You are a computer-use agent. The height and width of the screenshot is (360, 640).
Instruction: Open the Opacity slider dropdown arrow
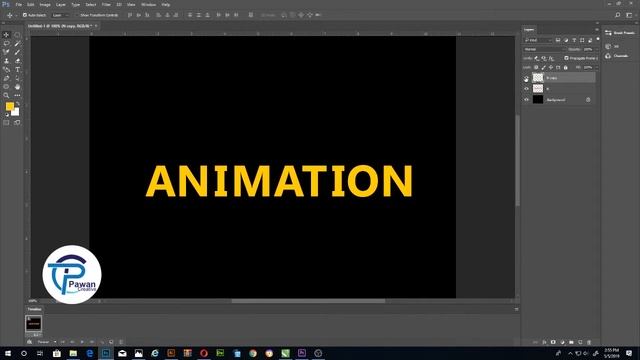click(x=597, y=49)
